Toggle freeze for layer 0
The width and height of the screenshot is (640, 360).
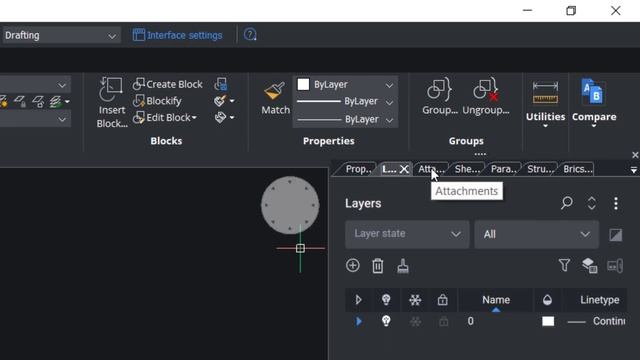pos(415,322)
